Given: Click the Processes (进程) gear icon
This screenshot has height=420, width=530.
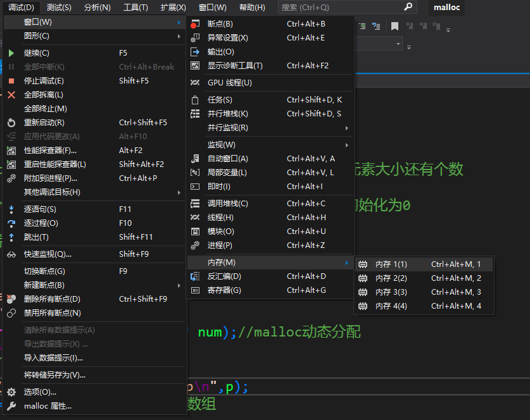Looking at the screenshot, I should pos(195,245).
